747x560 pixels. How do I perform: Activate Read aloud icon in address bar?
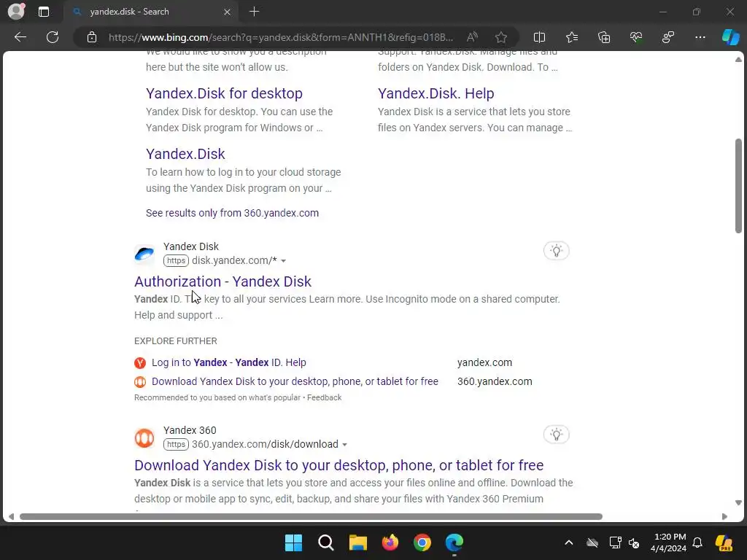click(x=472, y=37)
